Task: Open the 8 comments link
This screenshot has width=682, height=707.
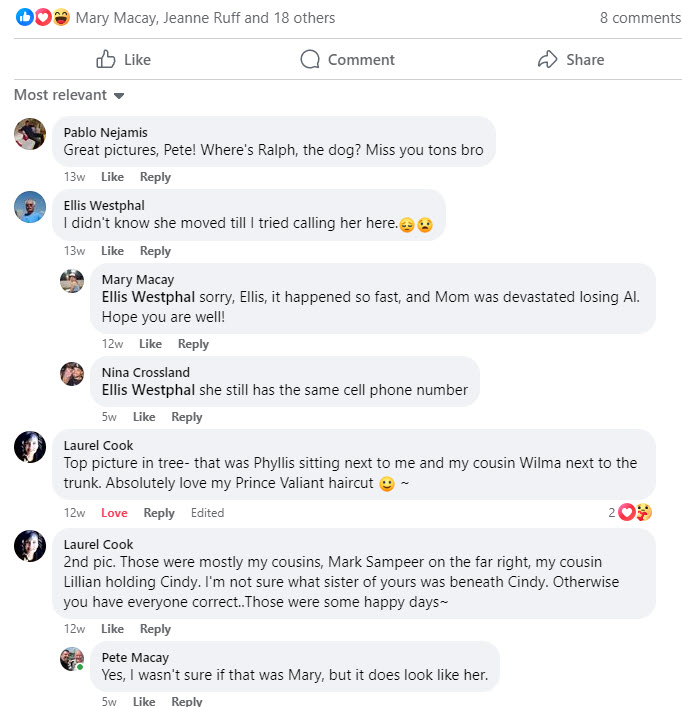Action: pyautogui.click(x=640, y=18)
